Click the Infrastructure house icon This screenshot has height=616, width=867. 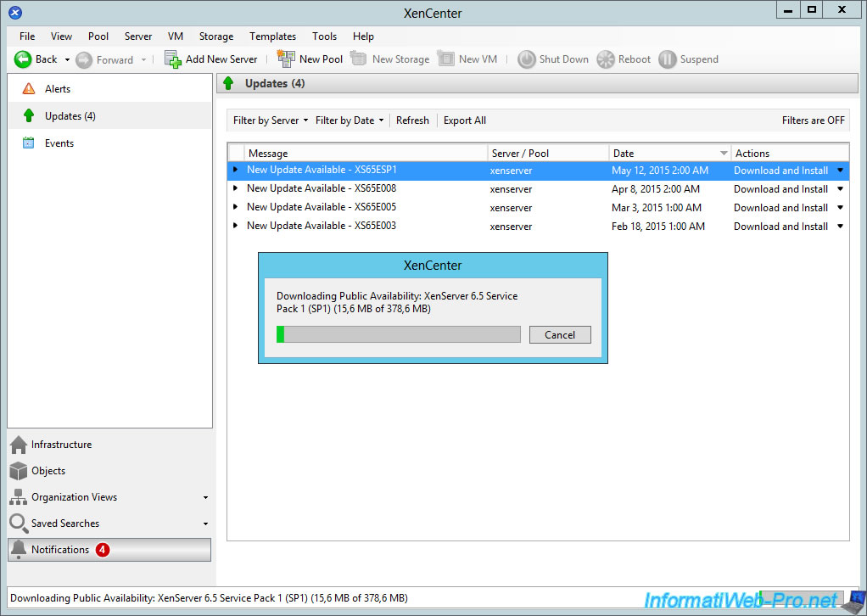coord(19,445)
